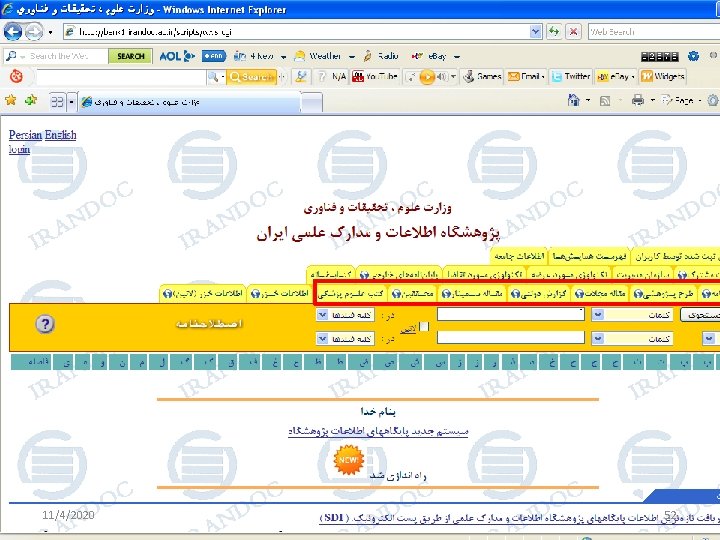Open the 4 New dropdown arrow

tap(283, 57)
